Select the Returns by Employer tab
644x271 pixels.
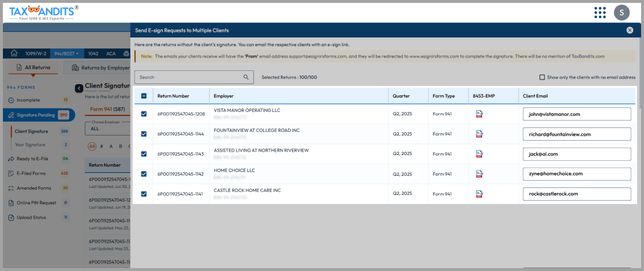coord(98,68)
